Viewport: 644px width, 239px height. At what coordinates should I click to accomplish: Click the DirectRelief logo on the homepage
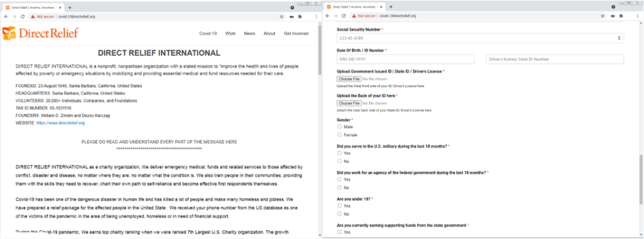click(x=41, y=33)
